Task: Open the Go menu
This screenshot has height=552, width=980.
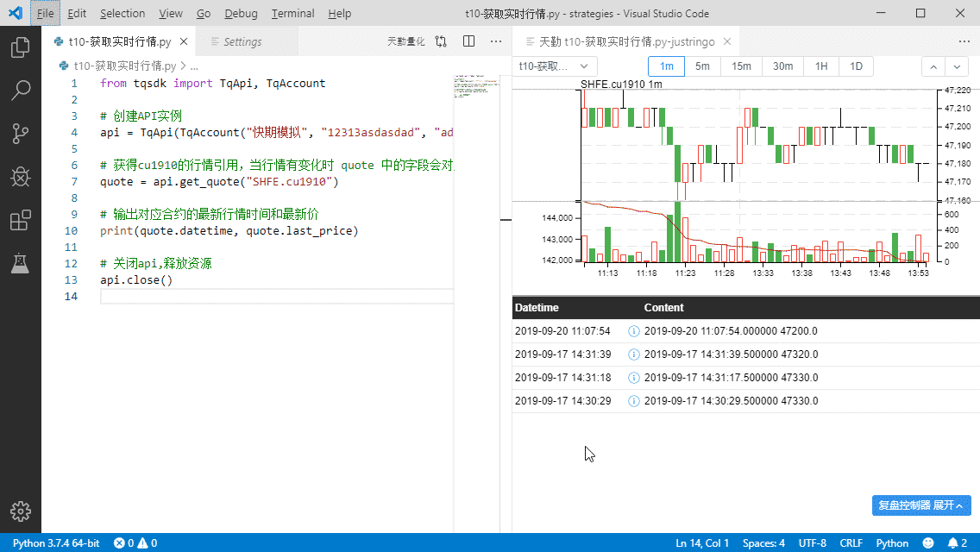Action: [x=204, y=13]
